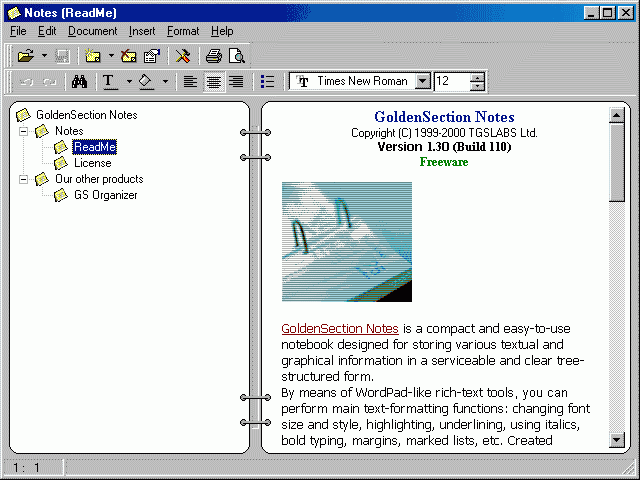
Task: Click the GoldenSection Notes blue heading
Action: coord(444,117)
